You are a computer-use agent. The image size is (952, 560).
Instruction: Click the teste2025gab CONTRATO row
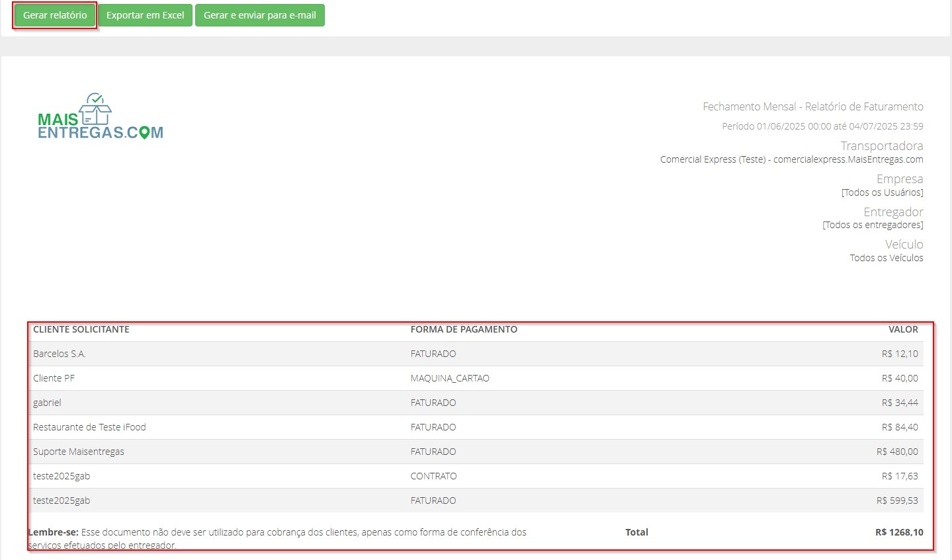coord(476,476)
